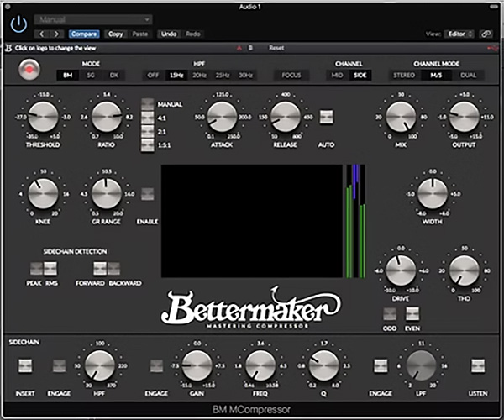Select FORWARD detection switch

100,269
